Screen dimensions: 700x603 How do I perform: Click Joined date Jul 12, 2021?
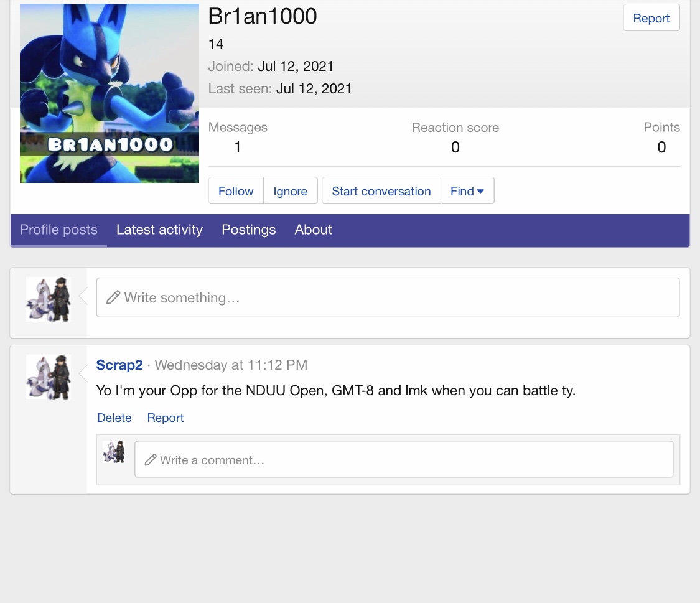[x=296, y=66]
